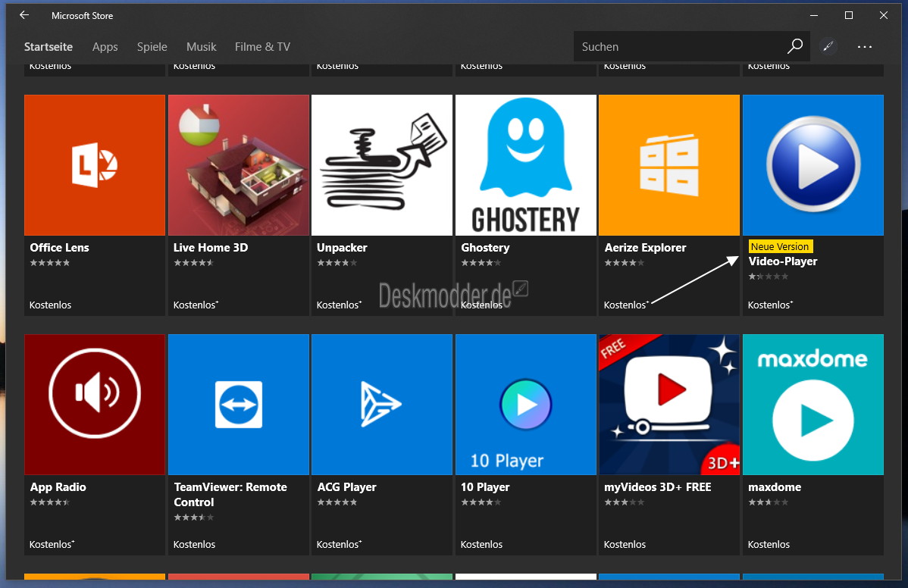This screenshot has height=588, width=908.
Task: Click the Kostenlos price under Video-Player
Action: tap(770, 305)
